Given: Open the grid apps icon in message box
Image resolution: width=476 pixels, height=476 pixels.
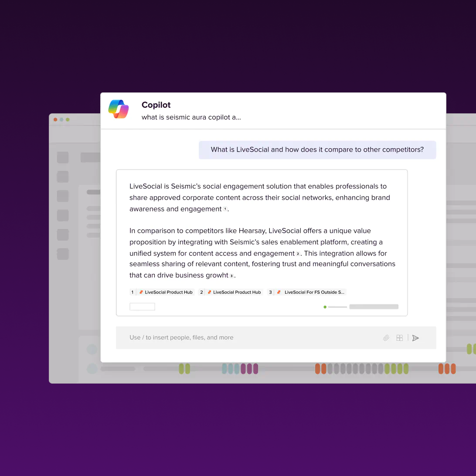Looking at the screenshot, I should [x=399, y=338].
